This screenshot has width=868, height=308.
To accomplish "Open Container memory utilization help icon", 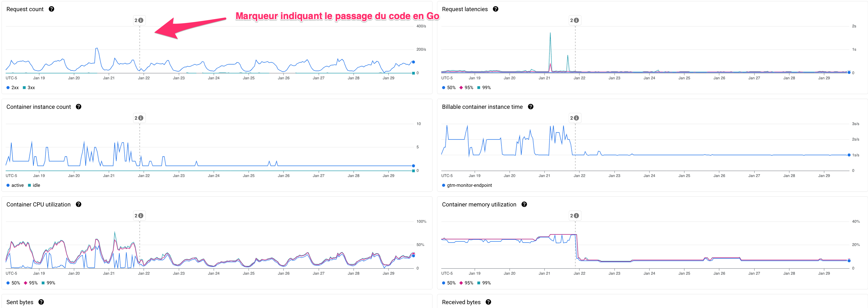I will point(524,204).
